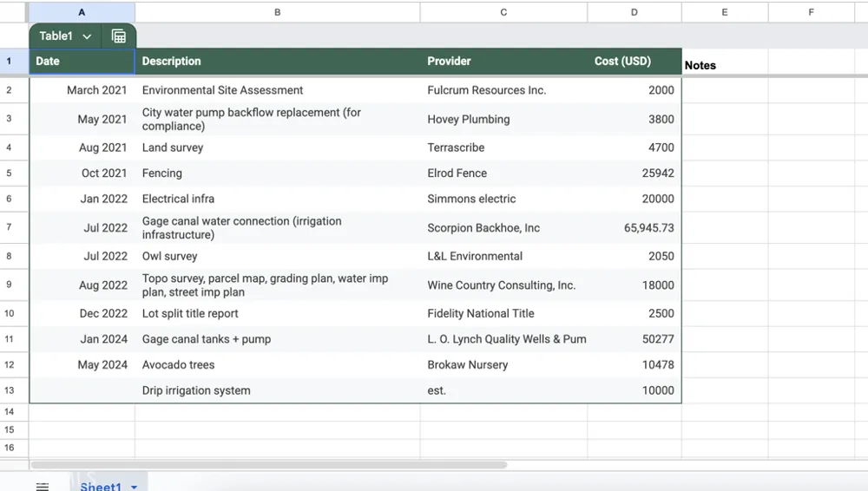This screenshot has height=491, width=868.
Task: Open the all sheets hamburger menu
Action: point(42,487)
